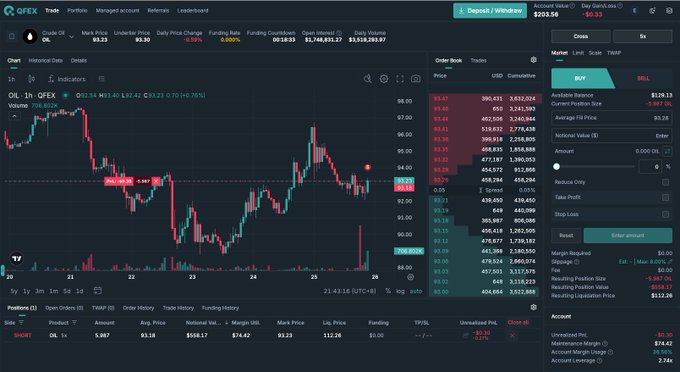Open the Crude Oil market selector dropdown
680x372 pixels.
click(72, 37)
